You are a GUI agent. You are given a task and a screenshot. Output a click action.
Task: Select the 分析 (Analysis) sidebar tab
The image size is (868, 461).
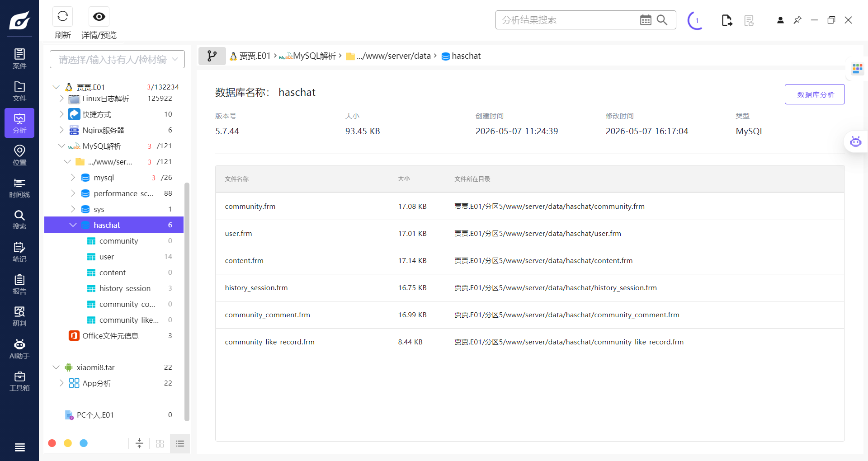tap(19, 123)
